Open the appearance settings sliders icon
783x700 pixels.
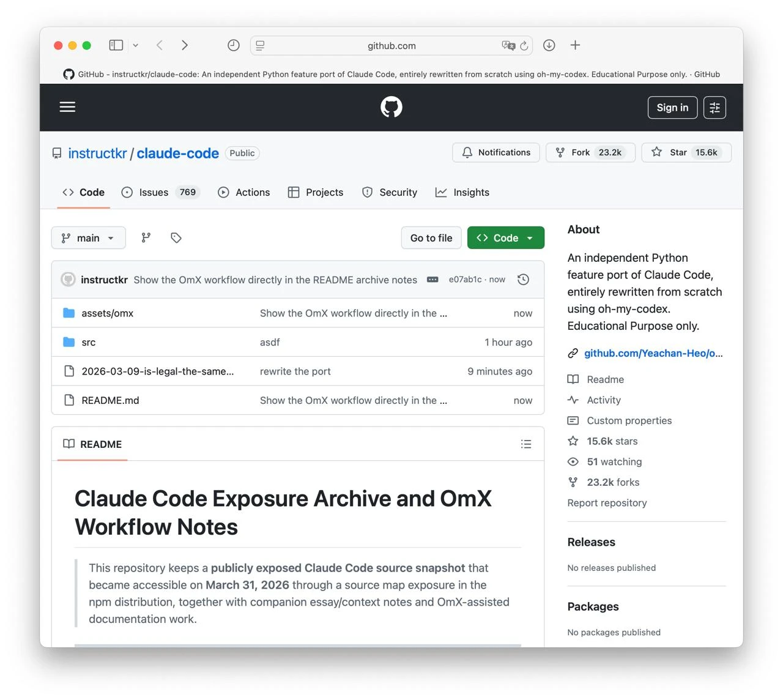pos(714,108)
